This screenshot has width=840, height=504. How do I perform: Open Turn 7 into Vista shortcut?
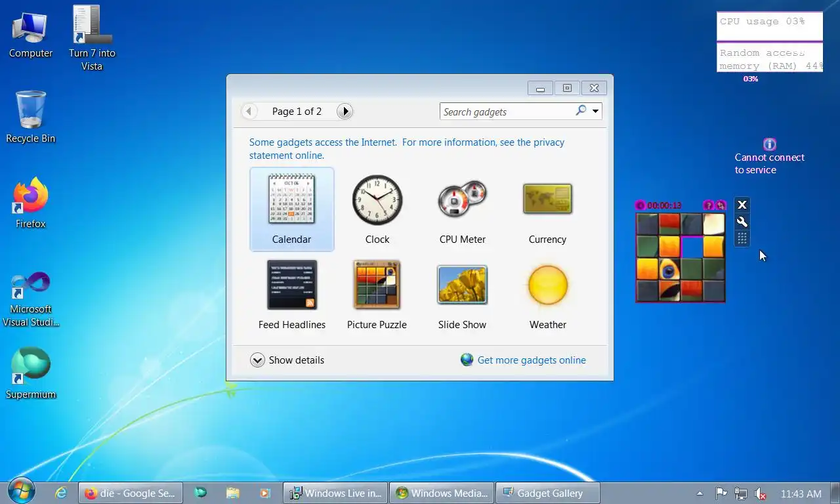[x=92, y=38]
